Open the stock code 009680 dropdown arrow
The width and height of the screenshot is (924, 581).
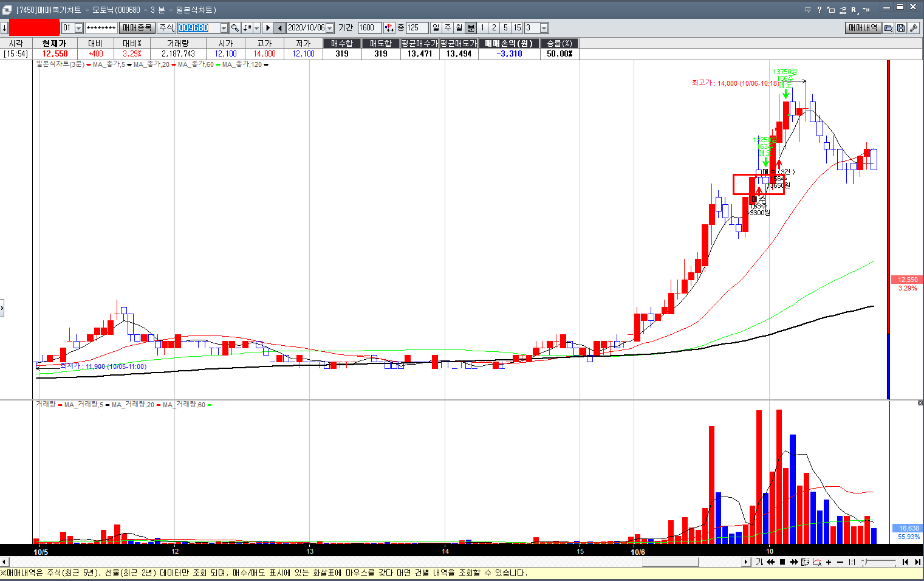coord(224,28)
